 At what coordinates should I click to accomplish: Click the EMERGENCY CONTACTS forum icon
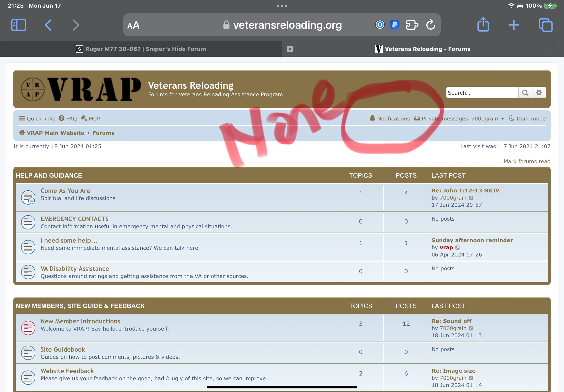click(28, 222)
